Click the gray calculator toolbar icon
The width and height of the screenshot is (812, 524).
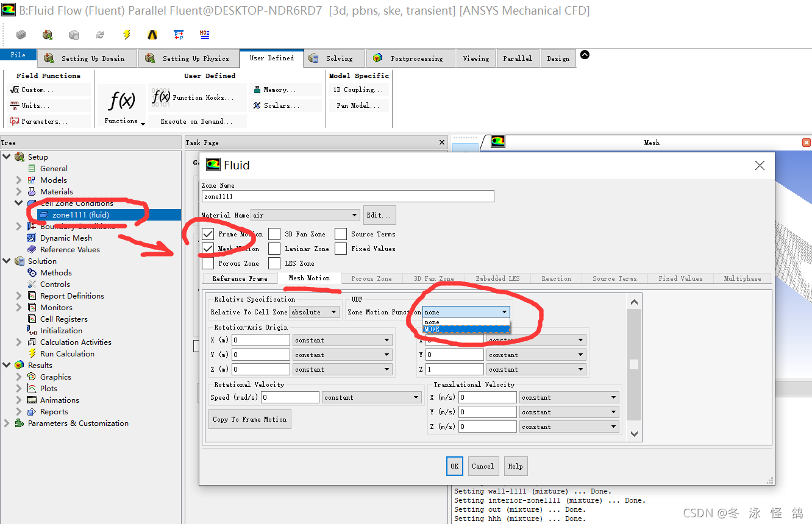[74, 35]
